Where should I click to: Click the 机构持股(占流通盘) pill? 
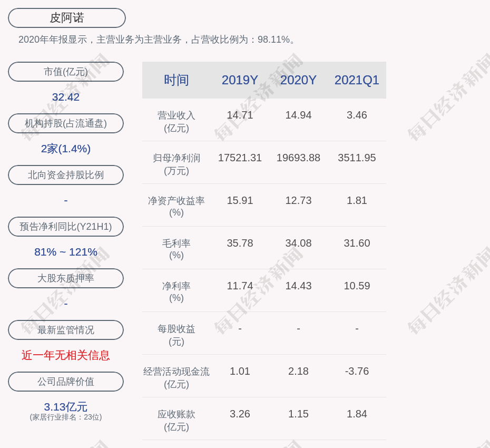(66, 123)
